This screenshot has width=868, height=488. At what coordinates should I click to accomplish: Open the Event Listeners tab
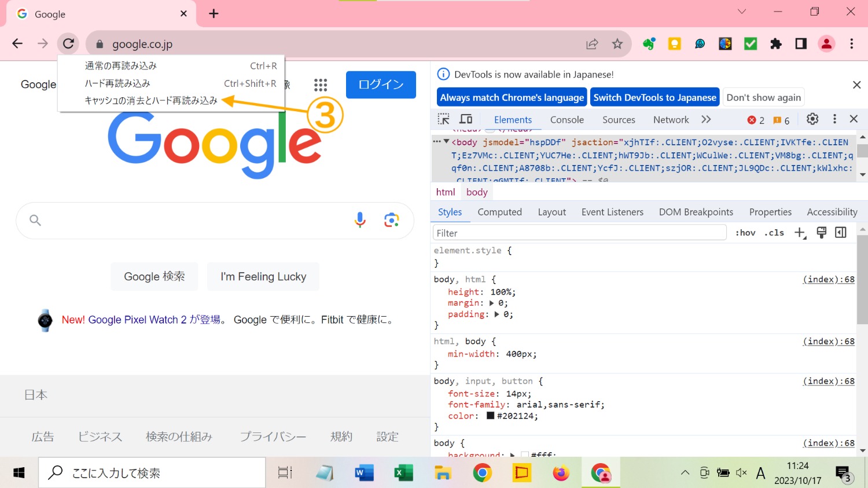(x=612, y=212)
